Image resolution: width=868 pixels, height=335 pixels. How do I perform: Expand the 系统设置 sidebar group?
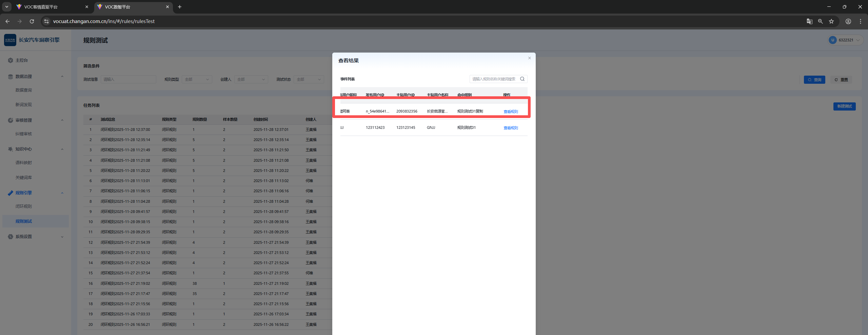coord(62,237)
